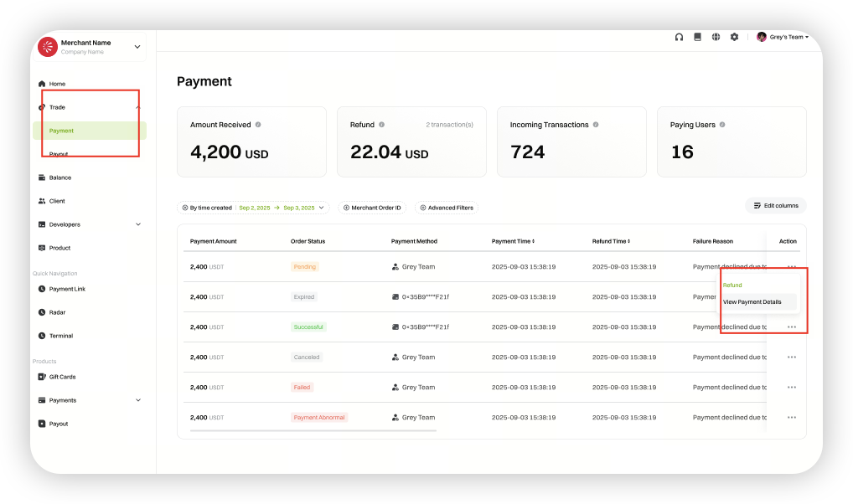853x504 pixels.
Task: Open the documentation book icon
Action: point(697,37)
